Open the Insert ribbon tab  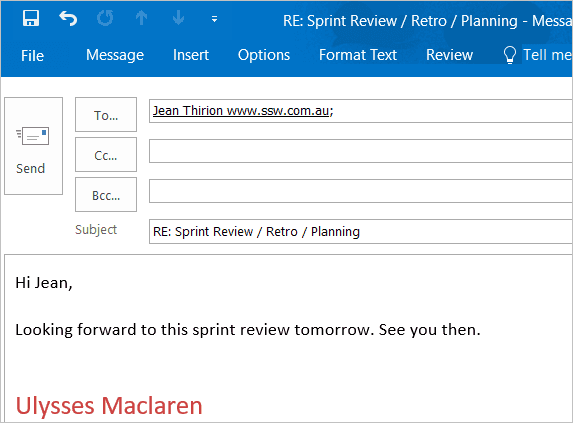[x=191, y=55]
